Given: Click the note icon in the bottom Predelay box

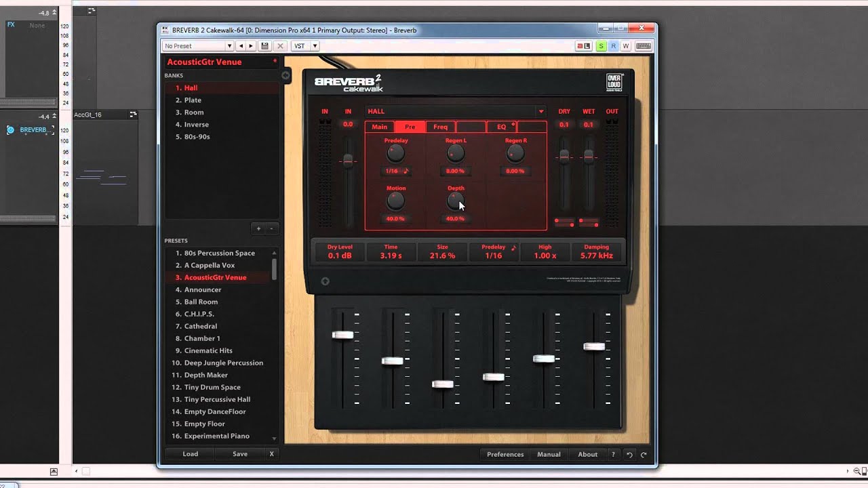Looking at the screenshot, I should [x=513, y=247].
